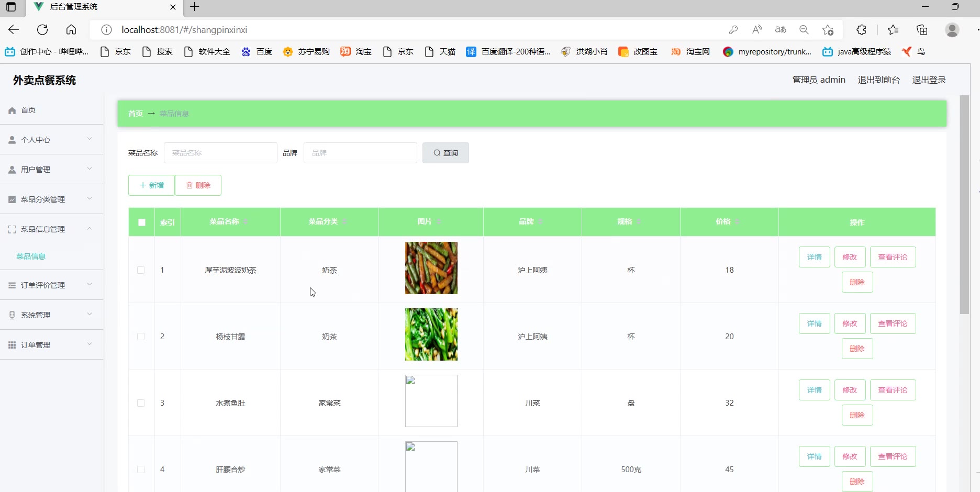Expand the 订单评价管理 sidebar menu

point(51,285)
